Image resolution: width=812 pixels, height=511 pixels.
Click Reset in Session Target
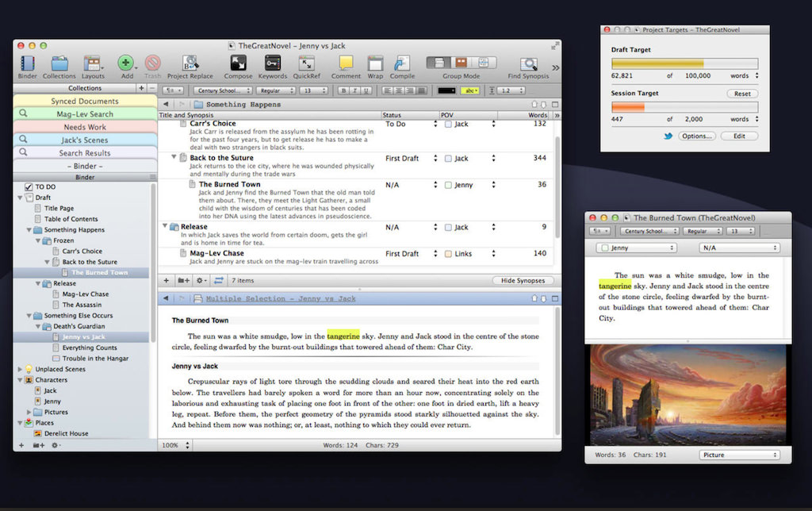[x=742, y=94]
